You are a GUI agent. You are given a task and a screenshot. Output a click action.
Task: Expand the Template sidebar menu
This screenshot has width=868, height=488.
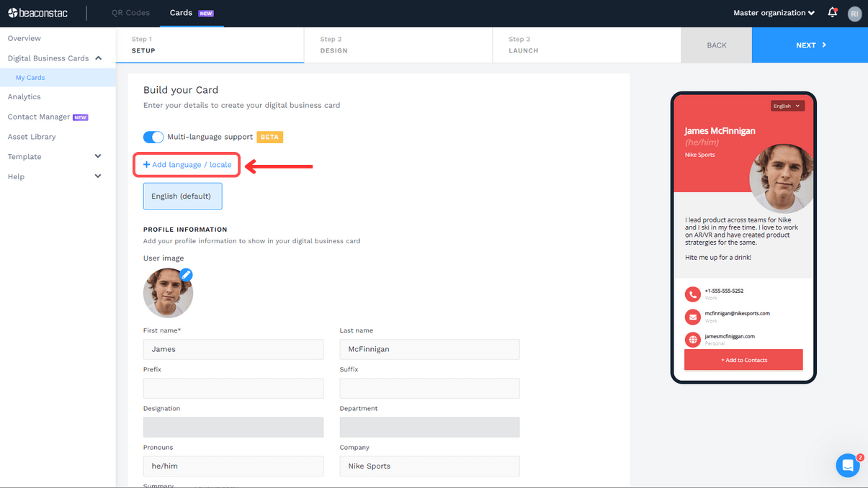[98, 156]
